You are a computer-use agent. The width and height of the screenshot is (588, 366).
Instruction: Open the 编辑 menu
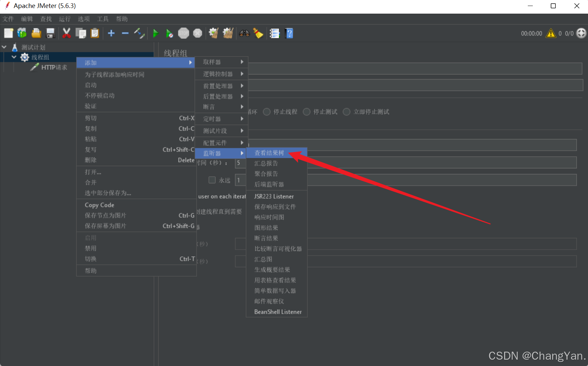[27, 19]
